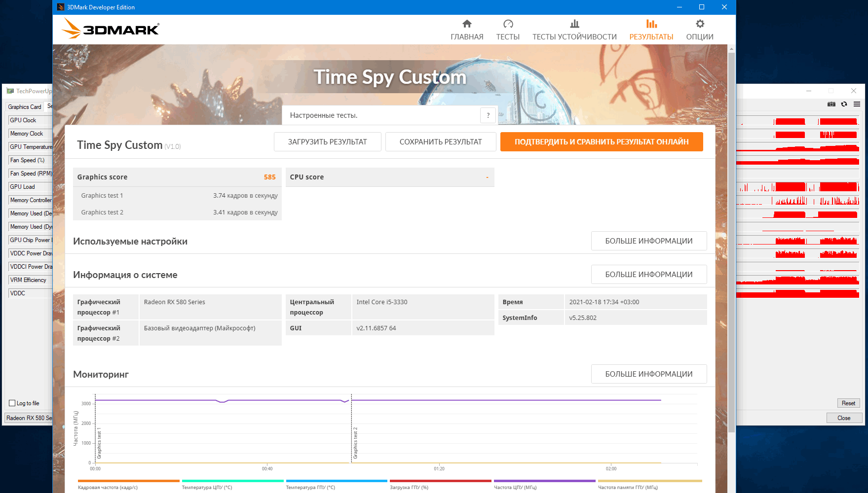This screenshot has height=493, width=868.
Task: Open GPU Load sensor dropdown
Action: [31, 186]
